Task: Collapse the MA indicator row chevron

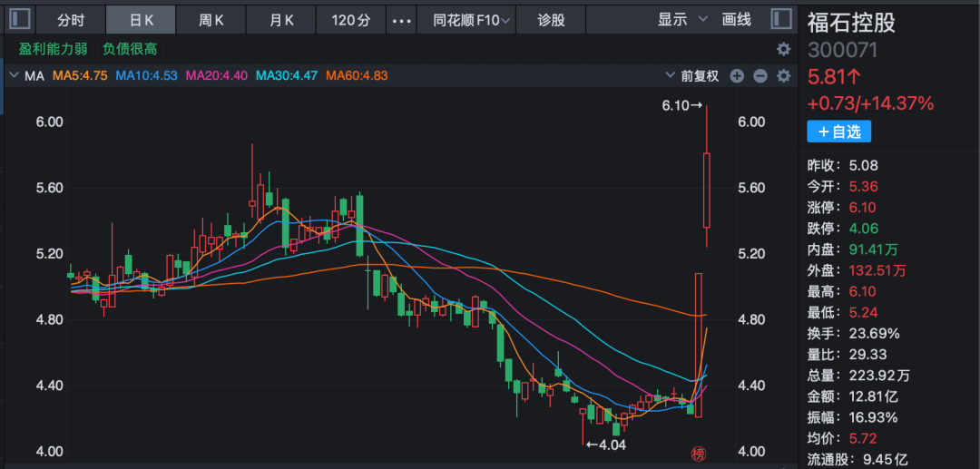Action: (13, 76)
